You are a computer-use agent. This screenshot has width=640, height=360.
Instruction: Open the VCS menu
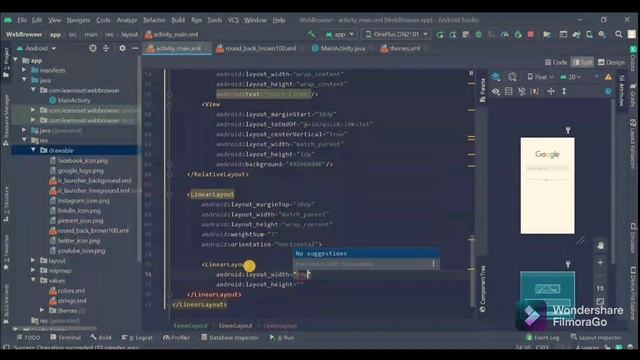(x=233, y=20)
